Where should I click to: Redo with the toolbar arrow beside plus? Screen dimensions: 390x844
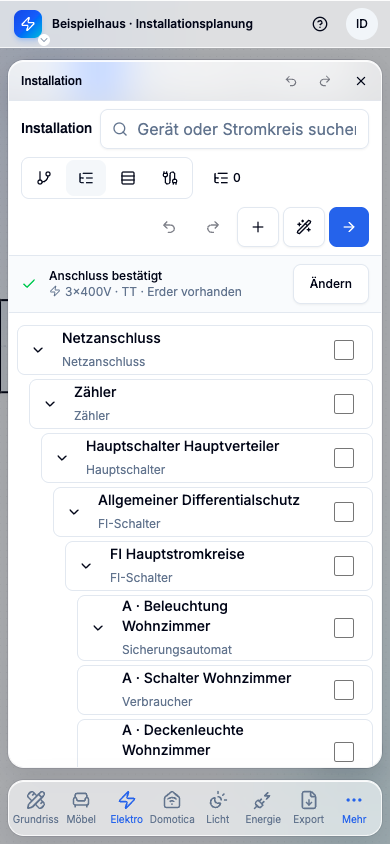[x=214, y=227]
